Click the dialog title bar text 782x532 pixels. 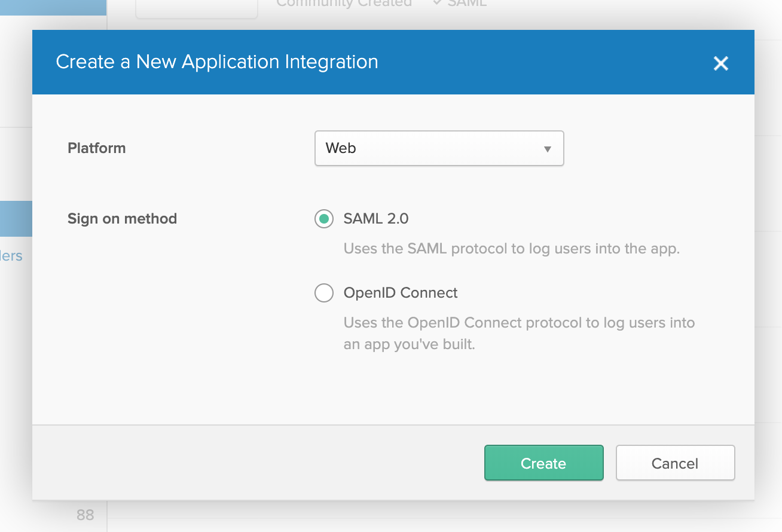216,62
